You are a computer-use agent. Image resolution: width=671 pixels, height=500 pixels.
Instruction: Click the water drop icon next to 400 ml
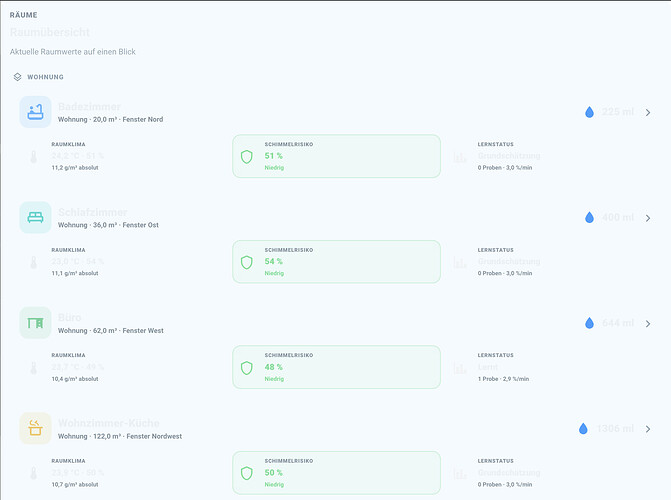pos(589,217)
